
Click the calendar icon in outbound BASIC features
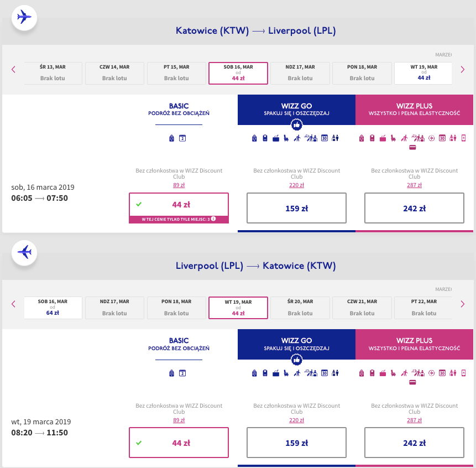pos(182,138)
